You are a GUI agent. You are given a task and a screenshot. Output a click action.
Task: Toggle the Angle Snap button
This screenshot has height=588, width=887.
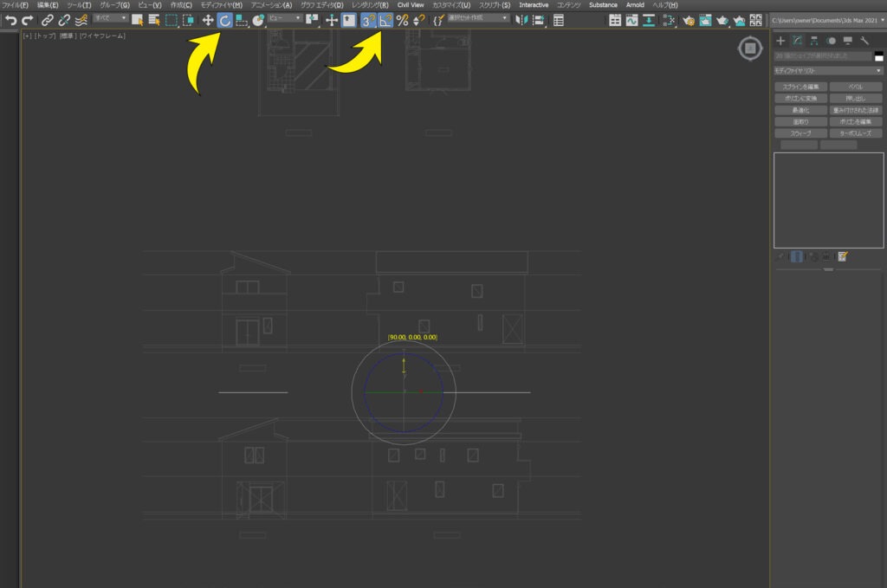pos(385,21)
